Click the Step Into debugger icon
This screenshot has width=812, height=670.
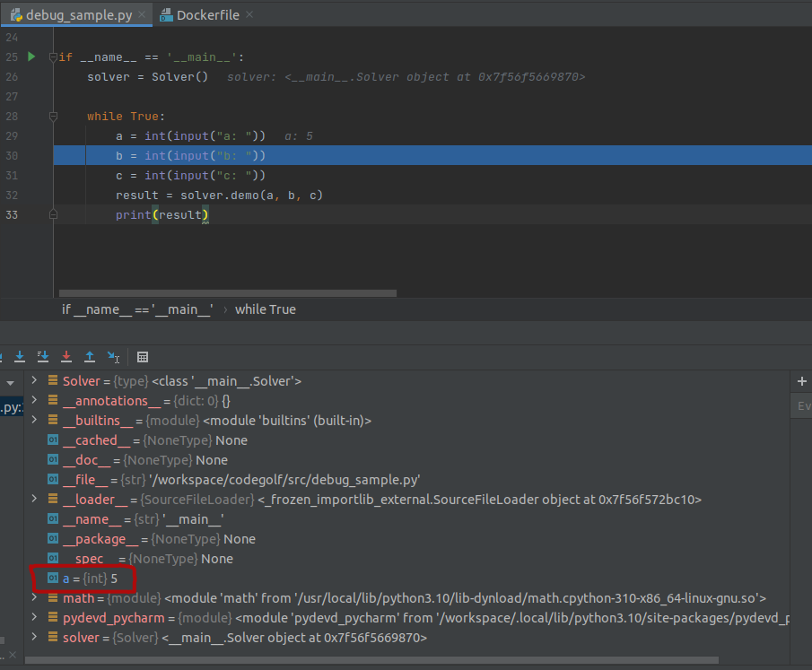click(x=20, y=356)
